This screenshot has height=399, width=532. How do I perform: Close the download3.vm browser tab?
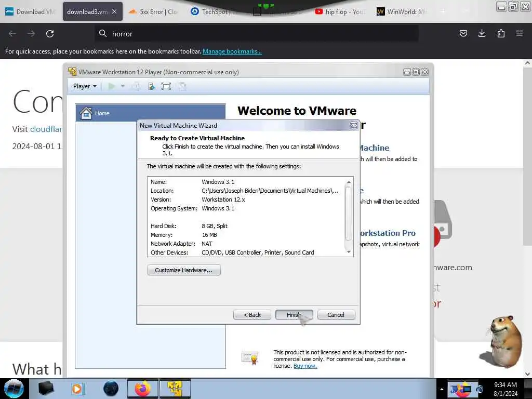[114, 11]
